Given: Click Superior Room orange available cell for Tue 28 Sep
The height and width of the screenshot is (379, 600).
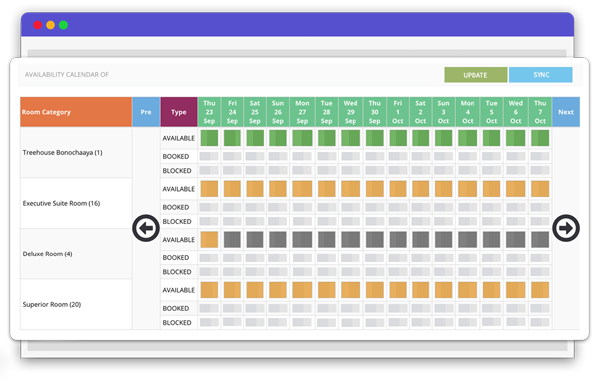Looking at the screenshot, I should pyautogui.click(x=326, y=290).
